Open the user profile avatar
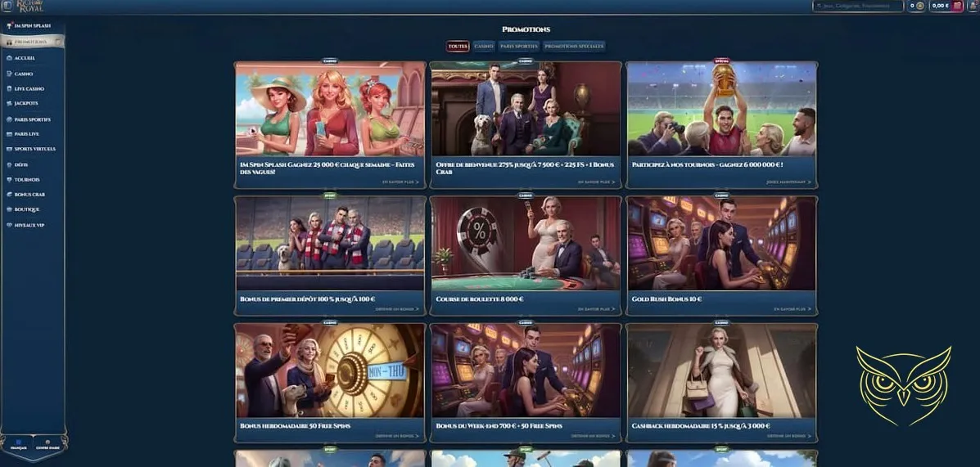Screen dimensions: 980x467 pos(971,6)
